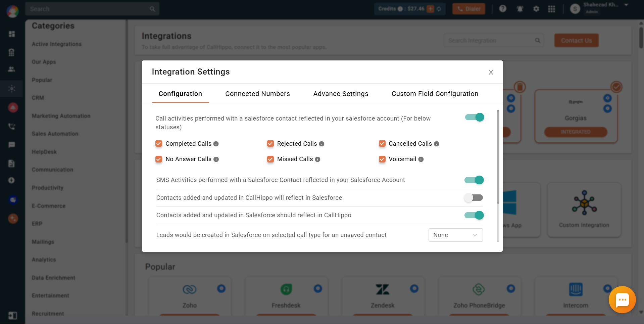The image size is (644, 324).
Task: Open the None leads call type dropdown
Action: click(455, 235)
